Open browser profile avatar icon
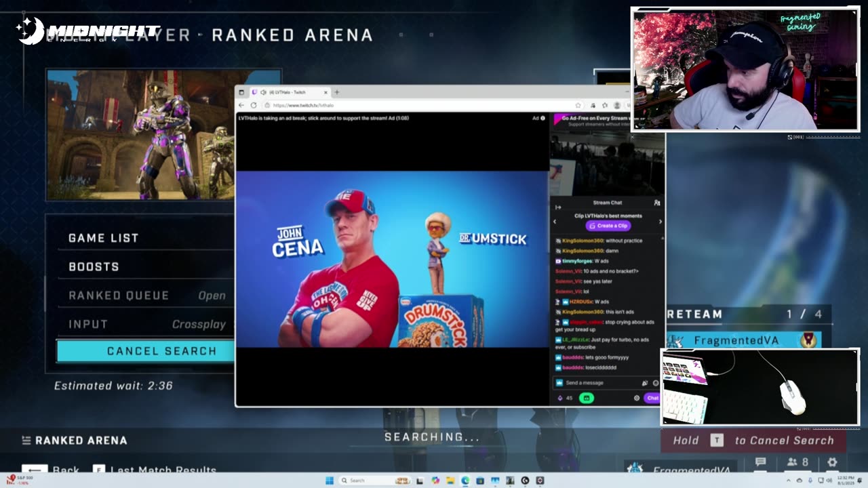This screenshot has height=488, width=868. [x=617, y=105]
